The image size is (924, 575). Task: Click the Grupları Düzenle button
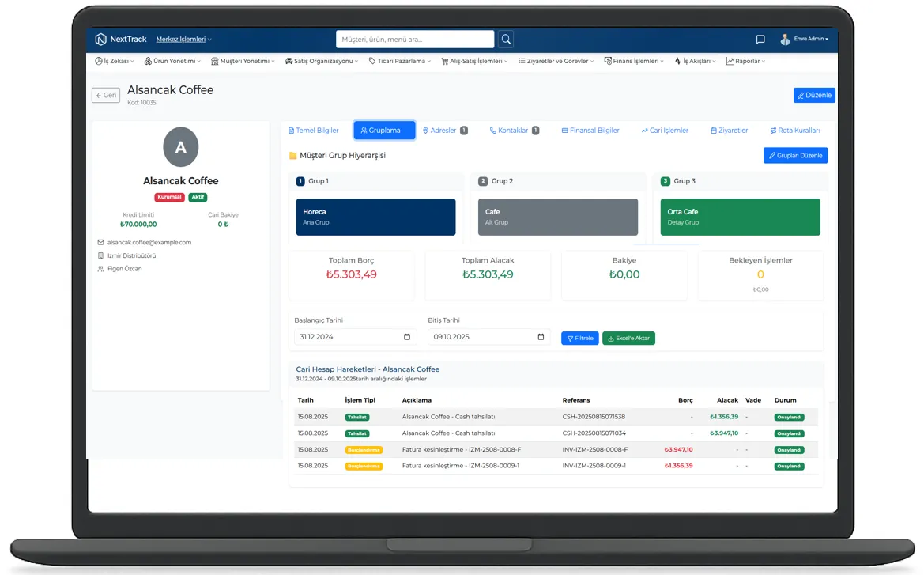tap(795, 156)
